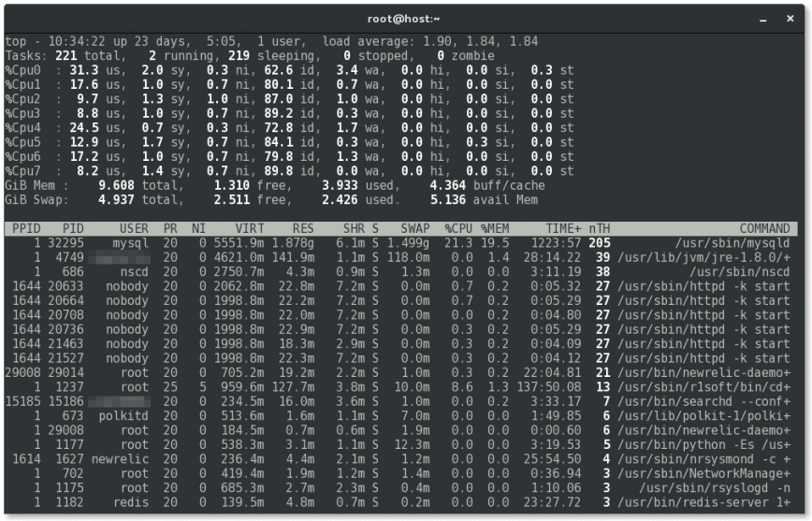Click the nTH column header

599,228
